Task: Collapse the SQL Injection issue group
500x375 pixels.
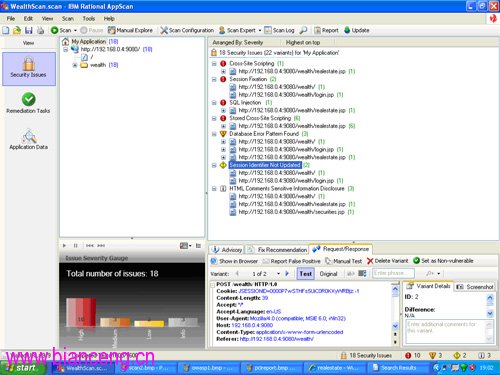Action: pyautogui.click(x=214, y=103)
